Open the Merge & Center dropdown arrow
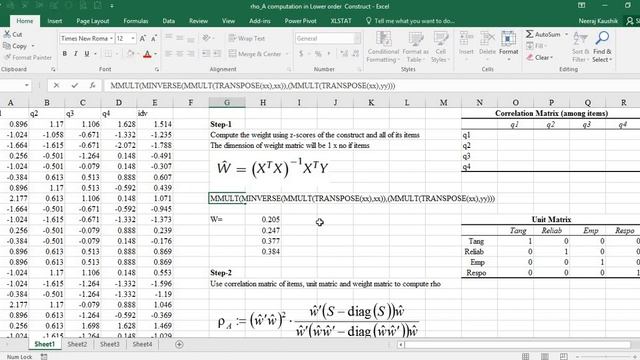This screenshot has height=360, width=640. (287, 53)
